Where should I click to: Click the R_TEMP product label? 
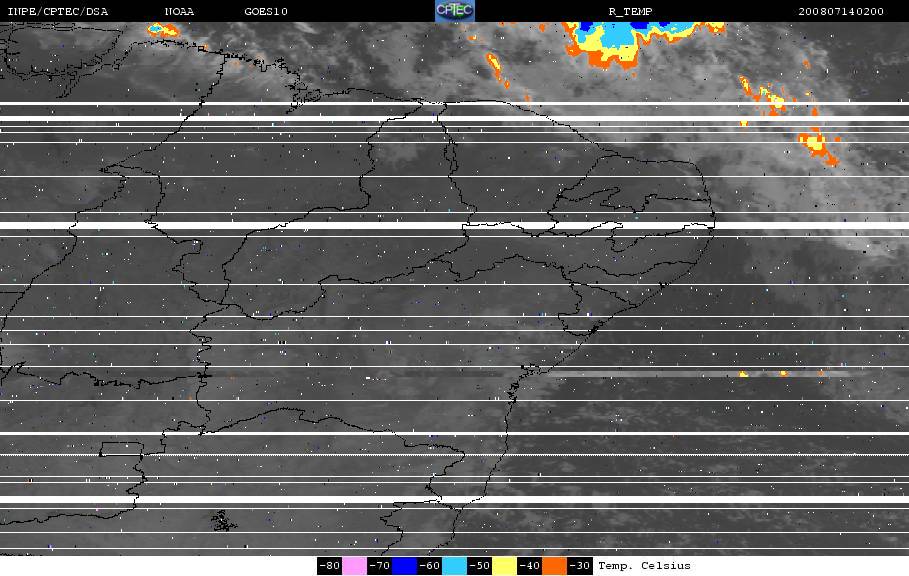[x=630, y=12]
